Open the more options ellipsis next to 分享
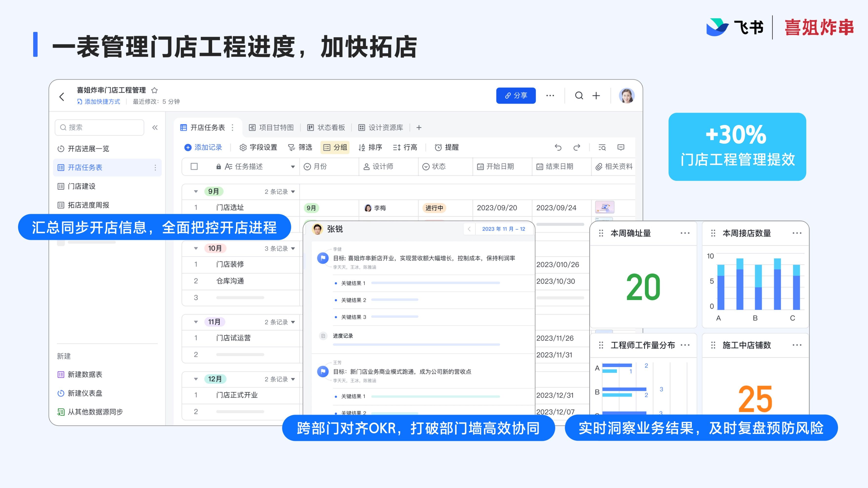 pyautogui.click(x=550, y=96)
